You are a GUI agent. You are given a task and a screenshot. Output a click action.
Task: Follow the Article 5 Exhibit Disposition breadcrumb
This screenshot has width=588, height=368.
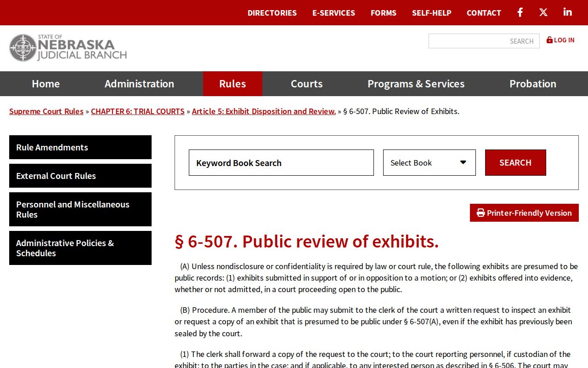pyautogui.click(x=264, y=111)
